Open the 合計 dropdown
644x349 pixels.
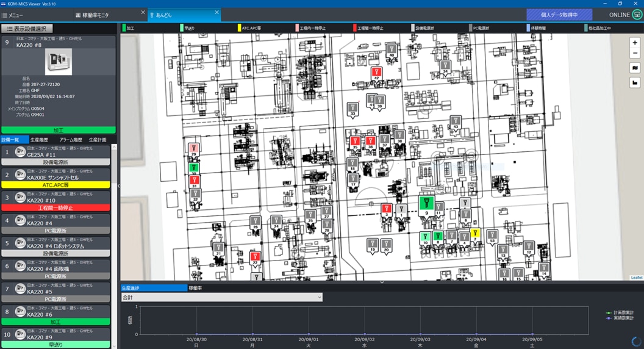221,297
